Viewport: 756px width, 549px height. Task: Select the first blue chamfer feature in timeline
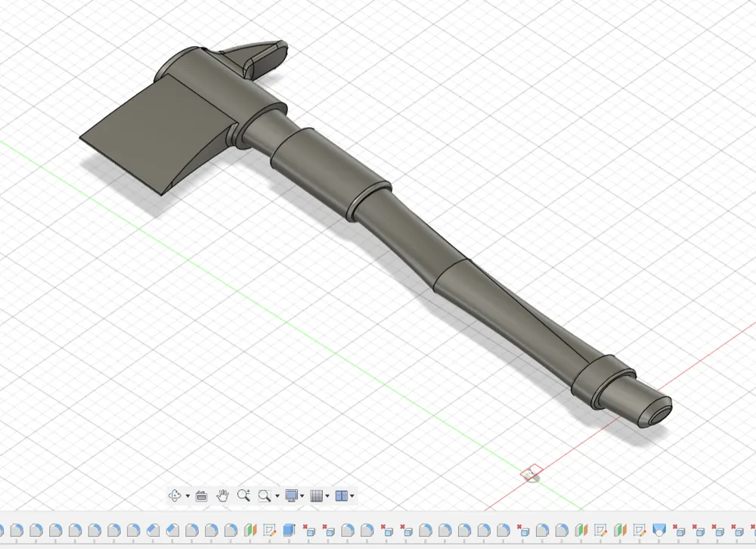coord(153,530)
